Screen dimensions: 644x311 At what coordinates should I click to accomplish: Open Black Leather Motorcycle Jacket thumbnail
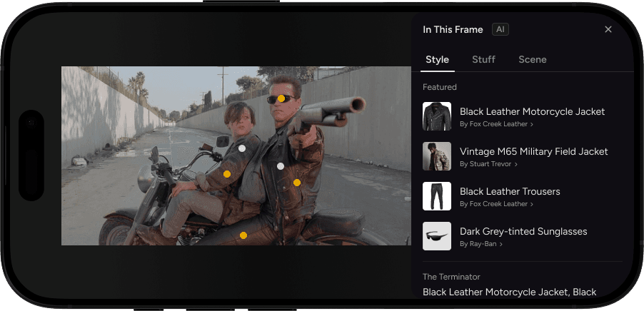click(437, 116)
